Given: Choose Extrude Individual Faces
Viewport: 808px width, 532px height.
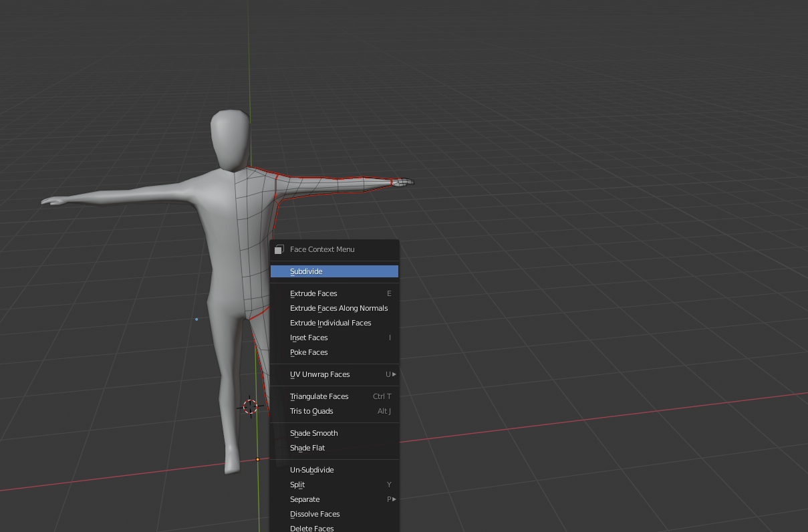Looking at the screenshot, I should click(x=334, y=323).
